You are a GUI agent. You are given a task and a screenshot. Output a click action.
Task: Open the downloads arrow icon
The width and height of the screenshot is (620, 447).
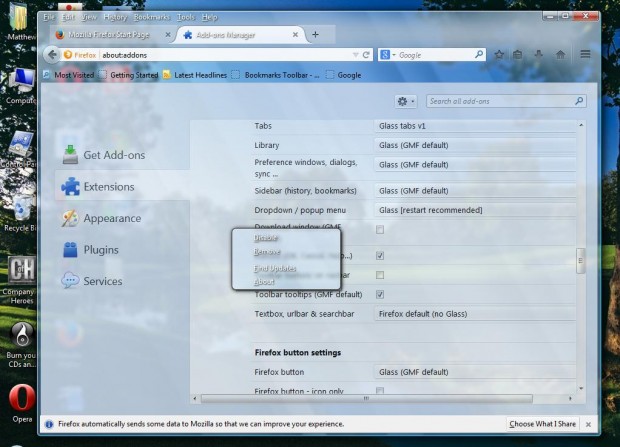pyautogui.click(x=539, y=55)
